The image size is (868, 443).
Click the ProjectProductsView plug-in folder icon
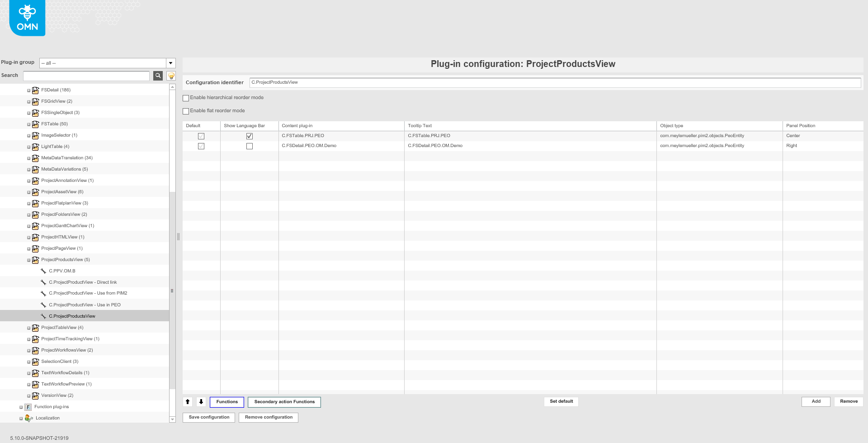35,260
